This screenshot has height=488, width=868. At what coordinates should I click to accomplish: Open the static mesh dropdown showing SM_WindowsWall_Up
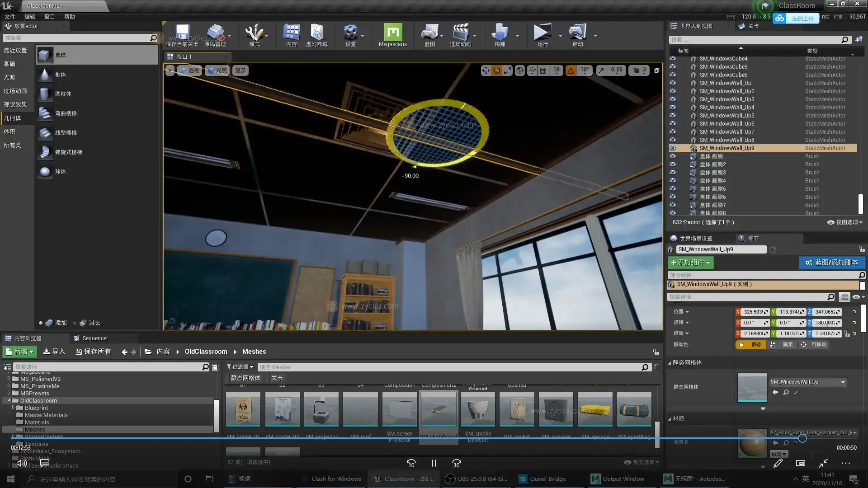(807, 382)
